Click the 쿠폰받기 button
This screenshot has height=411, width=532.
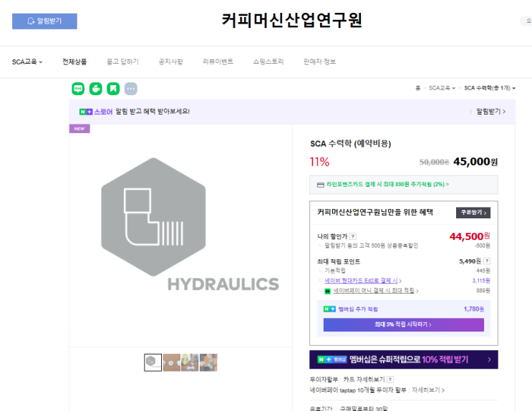coord(473,213)
